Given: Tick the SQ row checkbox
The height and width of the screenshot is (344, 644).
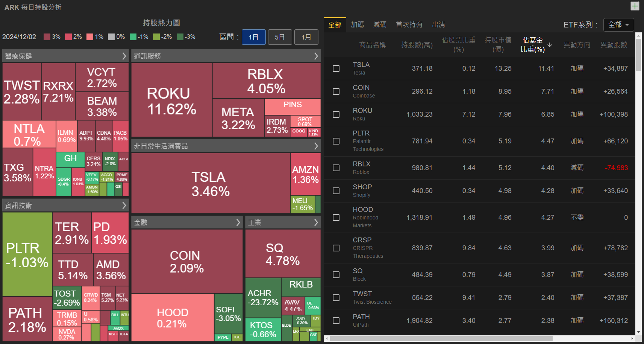Looking at the screenshot, I should (x=336, y=275).
